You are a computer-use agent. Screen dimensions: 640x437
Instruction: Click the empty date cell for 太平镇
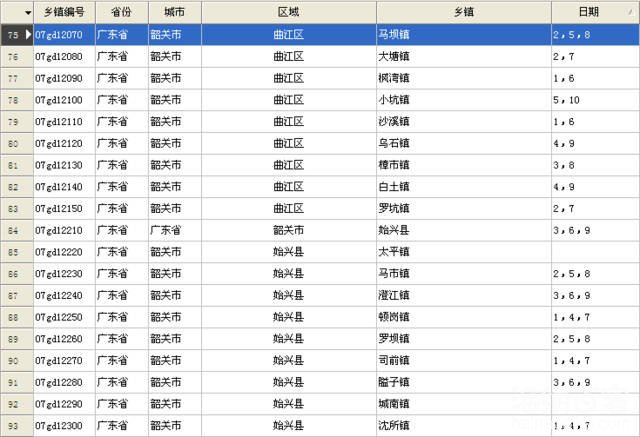click(596, 252)
